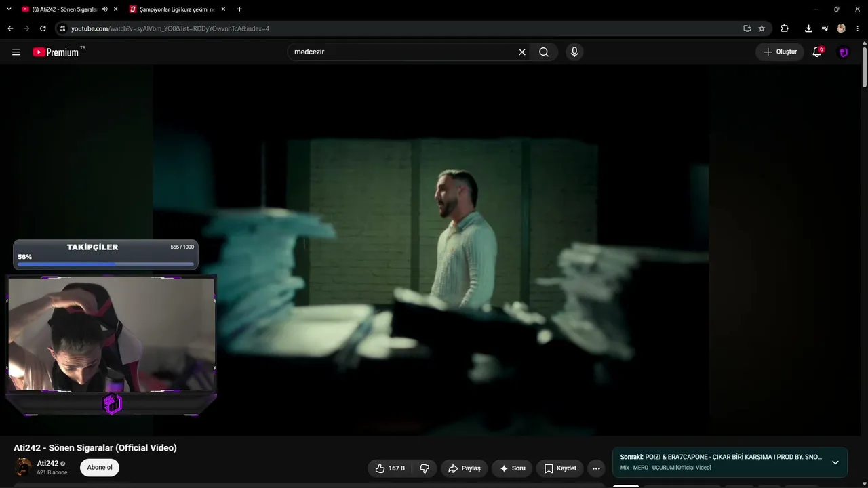This screenshot has width=868, height=488.
Task: Mute audio on the Ati242 tab
Action: pyautogui.click(x=104, y=9)
